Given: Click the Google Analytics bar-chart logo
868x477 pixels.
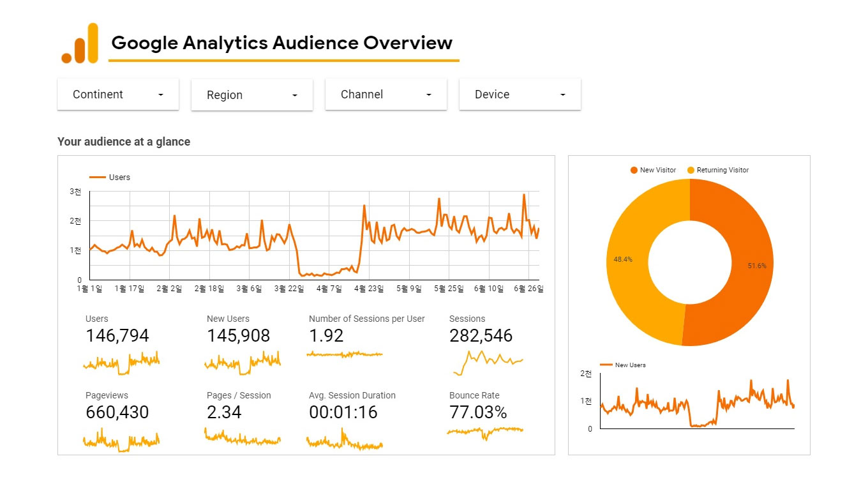Looking at the screenshot, I should point(80,43).
